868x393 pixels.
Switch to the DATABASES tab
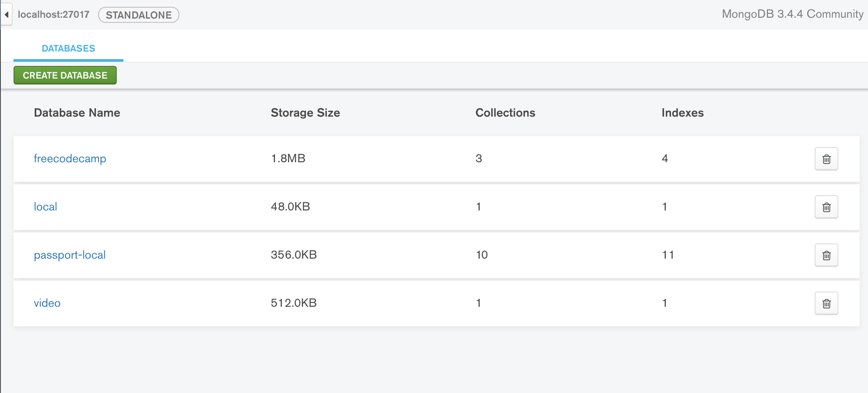(x=69, y=49)
